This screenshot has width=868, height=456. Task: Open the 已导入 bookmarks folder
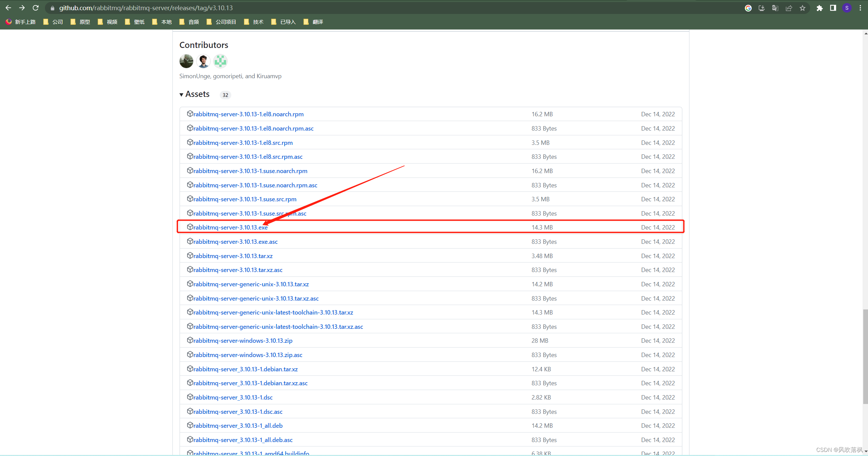pos(283,22)
